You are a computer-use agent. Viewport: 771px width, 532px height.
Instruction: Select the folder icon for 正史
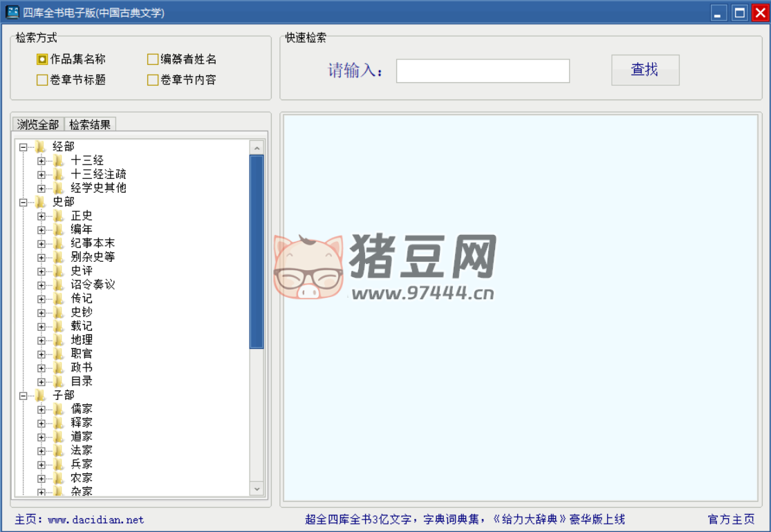59,216
